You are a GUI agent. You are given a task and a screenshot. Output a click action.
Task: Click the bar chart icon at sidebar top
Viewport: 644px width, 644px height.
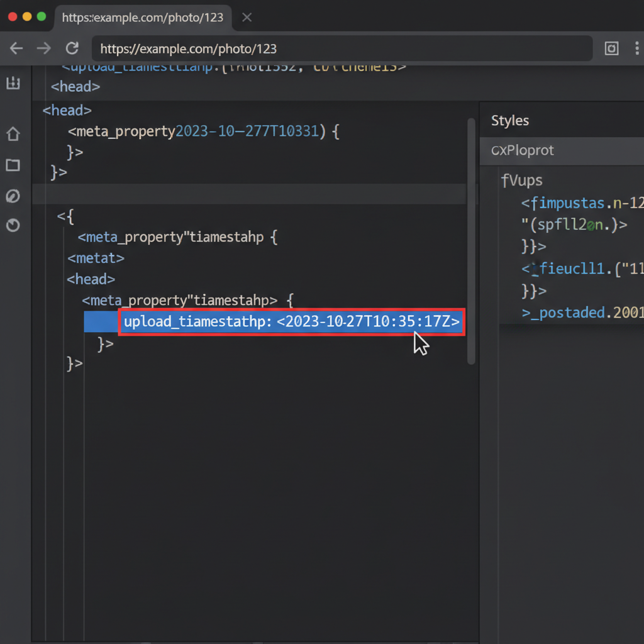(x=13, y=83)
